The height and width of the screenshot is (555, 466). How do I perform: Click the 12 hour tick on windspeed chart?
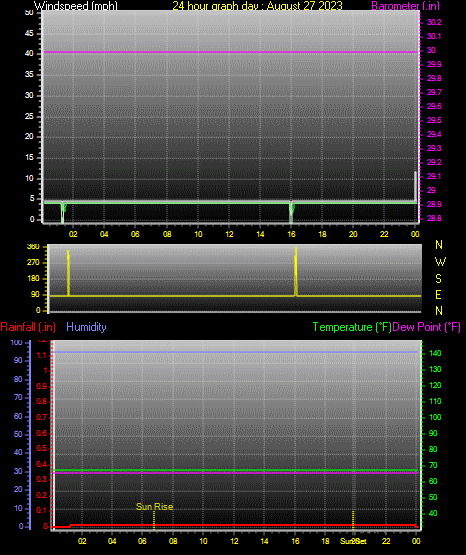click(x=229, y=234)
